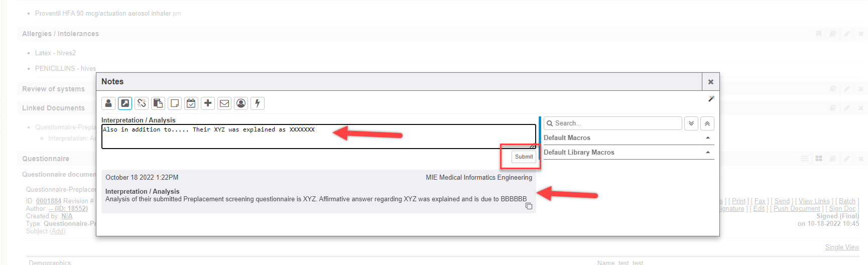Click the lightning bolt icon in Notes toolbar

[x=258, y=103]
